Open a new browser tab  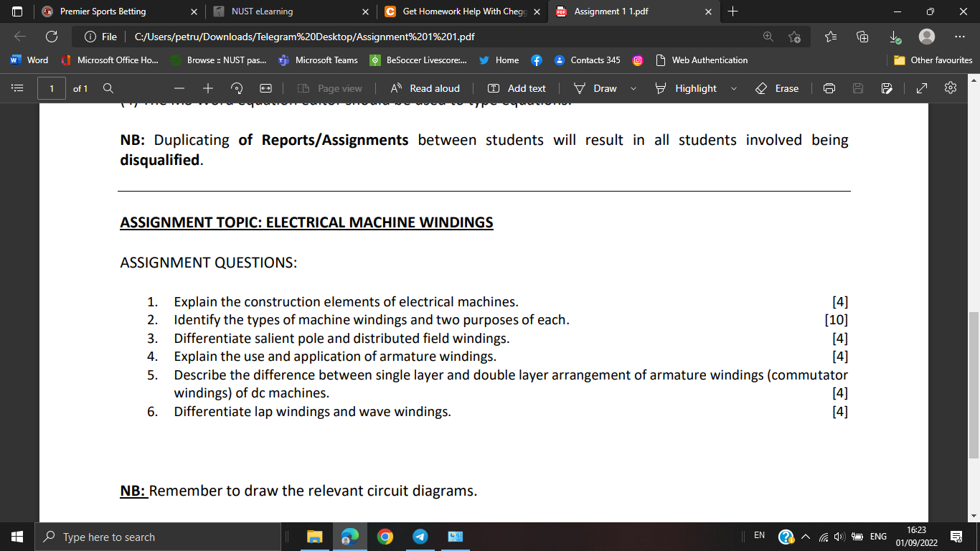click(732, 11)
